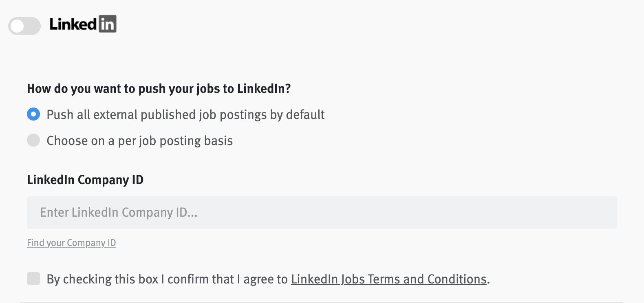This screenshot has width=644, height=303.
Task: Click the blue dot of the selected radio option
Action: [33, 114]
